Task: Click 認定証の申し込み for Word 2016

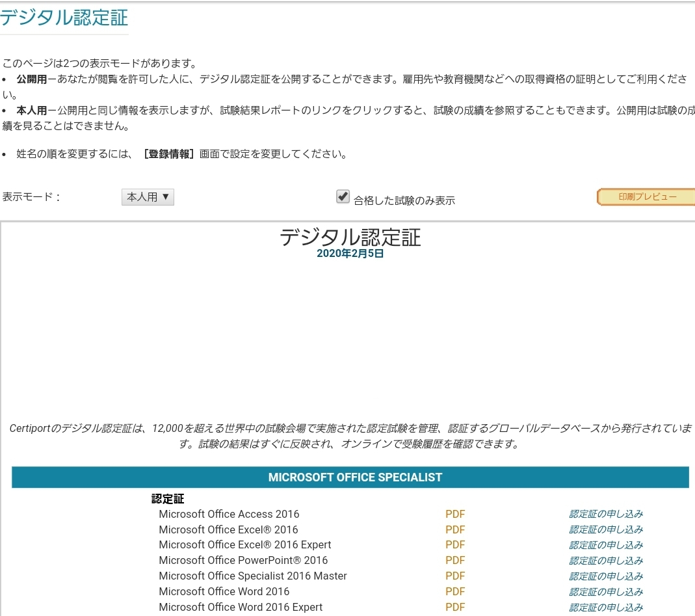Action: pyautogui.click(x=606, y=591)
